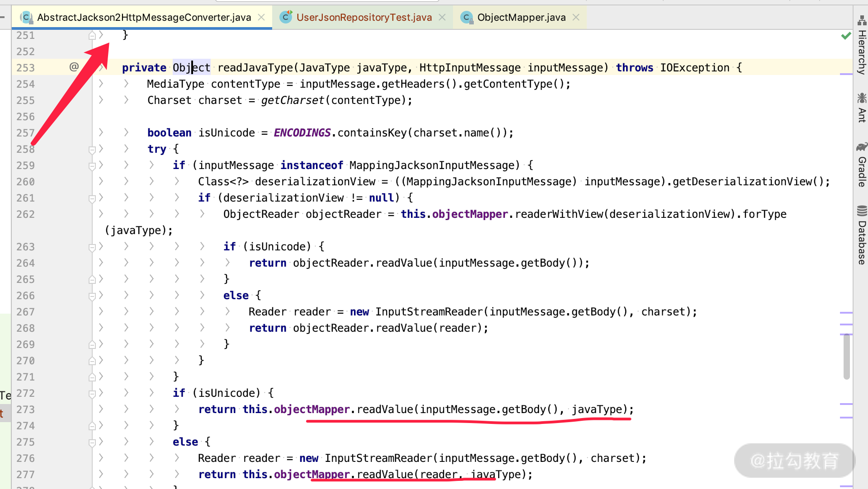Collapse fold marker on line 272
This screenshot has width=868, height=489.
(92, 393)
